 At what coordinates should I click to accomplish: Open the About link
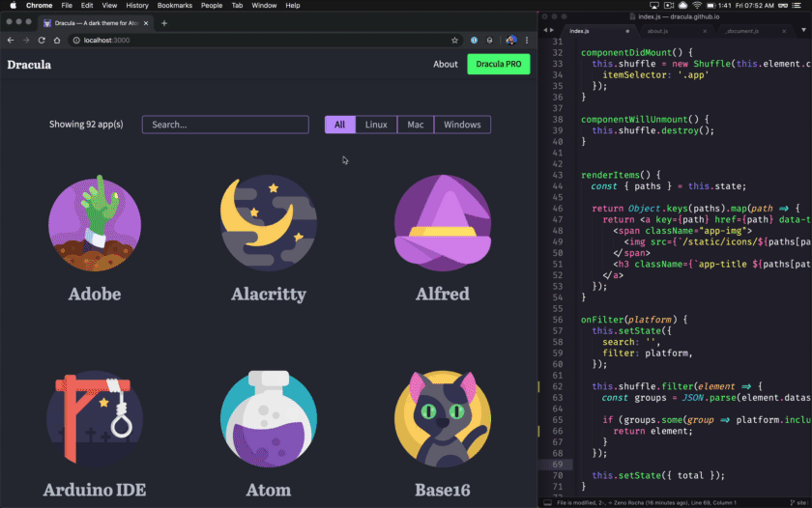[446, 65]
